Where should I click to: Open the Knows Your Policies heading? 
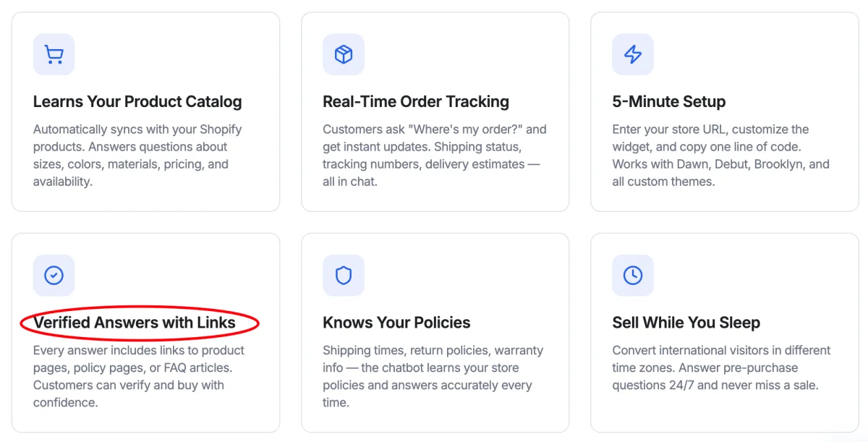coord(396,323)
